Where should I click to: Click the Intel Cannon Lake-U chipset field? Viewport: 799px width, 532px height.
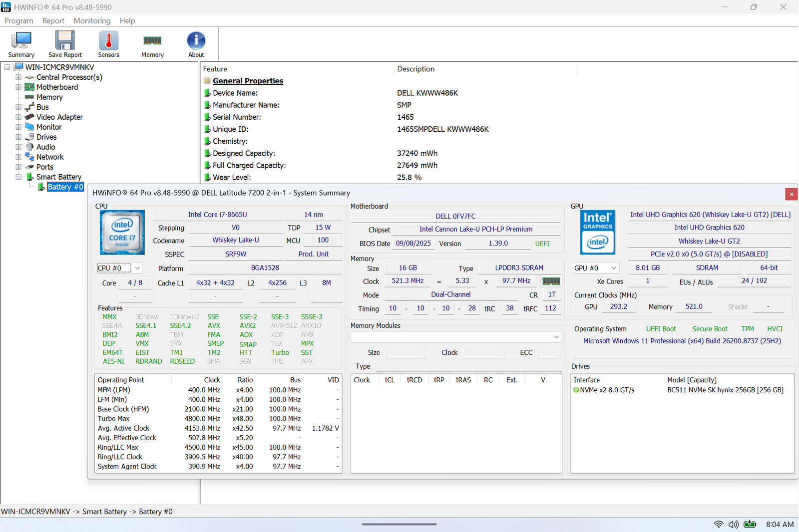click(476, 229)
